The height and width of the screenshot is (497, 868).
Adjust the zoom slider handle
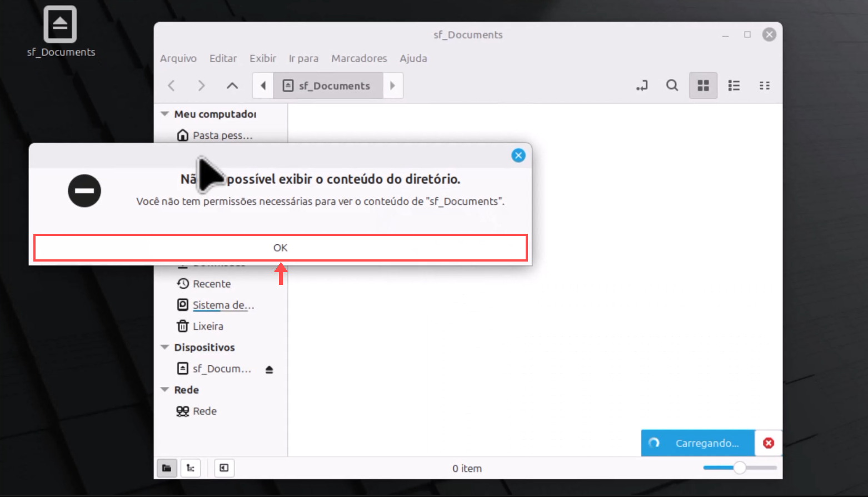click(739, 468)
